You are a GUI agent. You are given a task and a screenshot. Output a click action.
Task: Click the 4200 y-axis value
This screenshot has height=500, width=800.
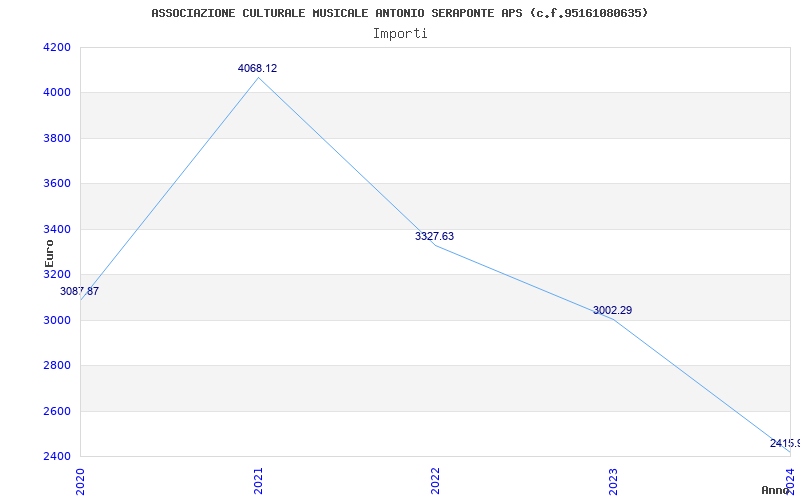55,47
